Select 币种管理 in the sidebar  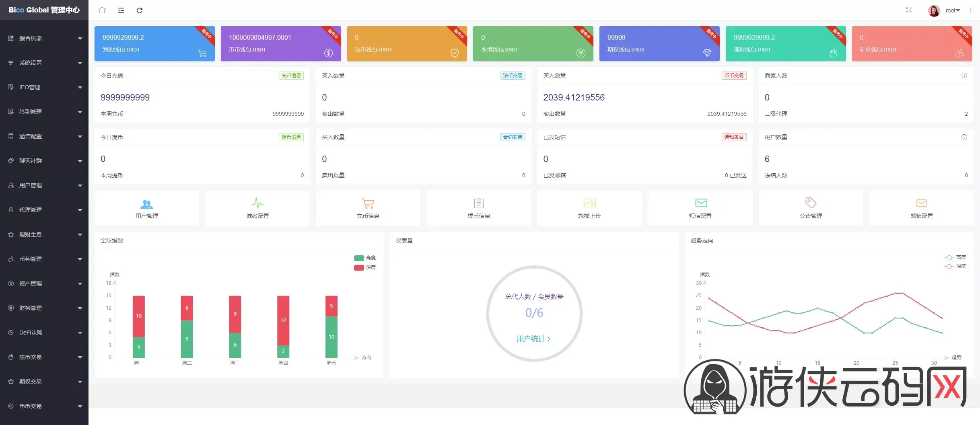coord(44,259)
